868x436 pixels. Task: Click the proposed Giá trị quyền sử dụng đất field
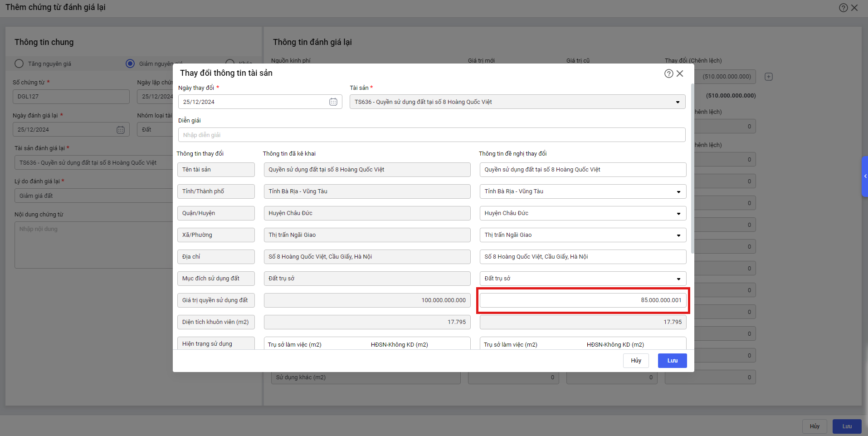click(583, 300)
